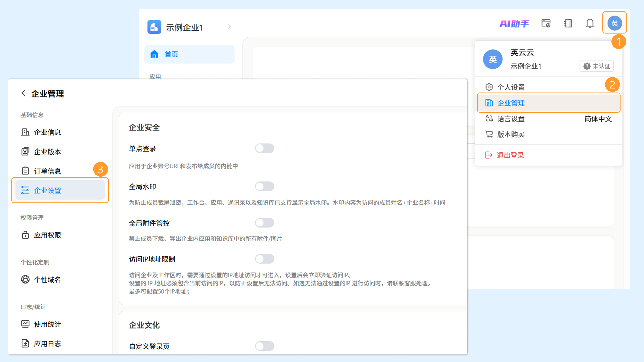This screenshot has width=644, height=362.
Task: Click the 退出登录 exit icon
Action: tap(489, 155)
